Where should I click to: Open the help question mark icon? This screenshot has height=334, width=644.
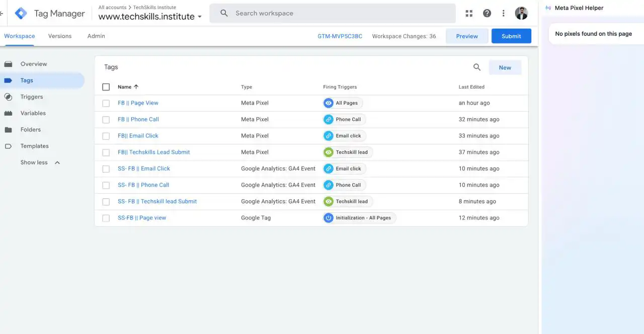(487, 14)
